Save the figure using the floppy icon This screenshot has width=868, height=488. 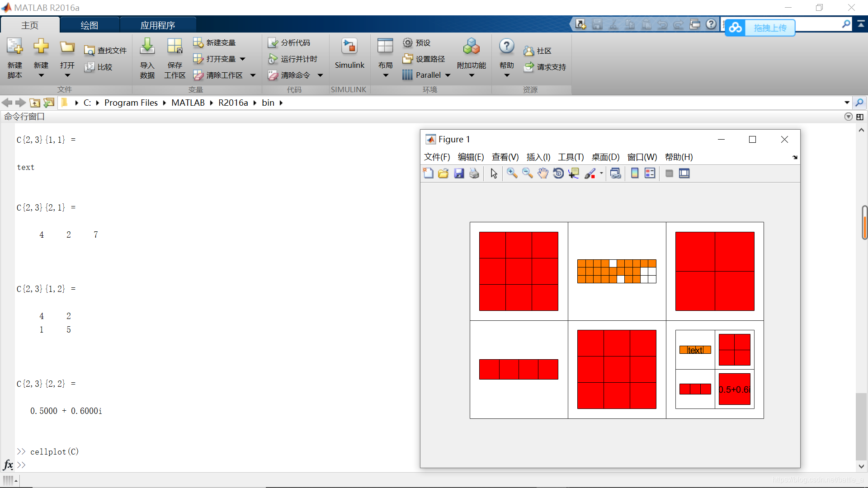[459, 173]
